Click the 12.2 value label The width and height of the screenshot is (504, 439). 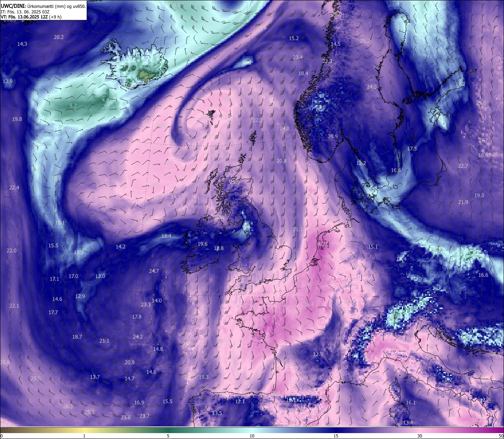coord(361,163)
